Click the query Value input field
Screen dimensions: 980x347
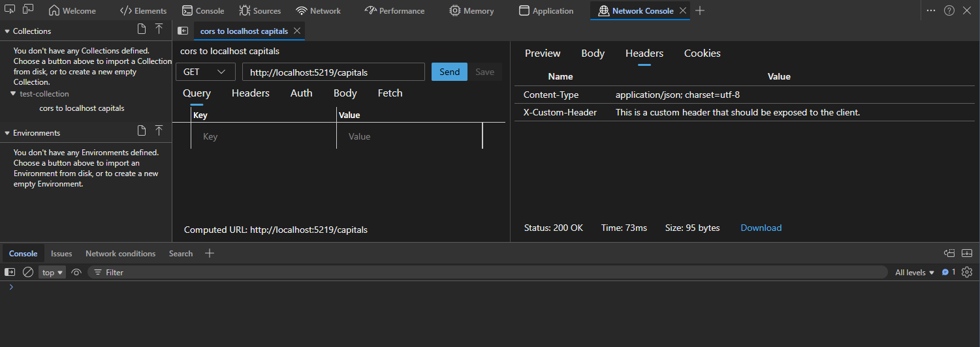tap(409, 136)
